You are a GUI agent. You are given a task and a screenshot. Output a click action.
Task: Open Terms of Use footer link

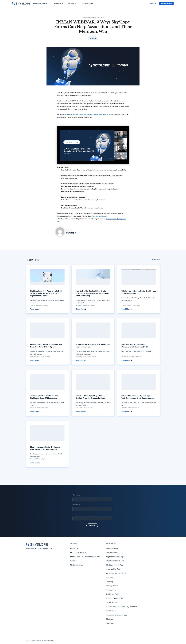[x=111, y=603]
